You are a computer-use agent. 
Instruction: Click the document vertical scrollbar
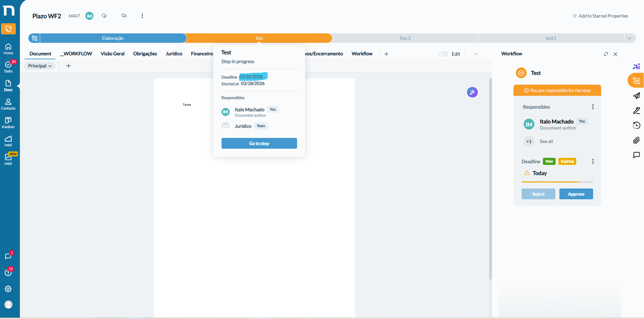(491, 179)
